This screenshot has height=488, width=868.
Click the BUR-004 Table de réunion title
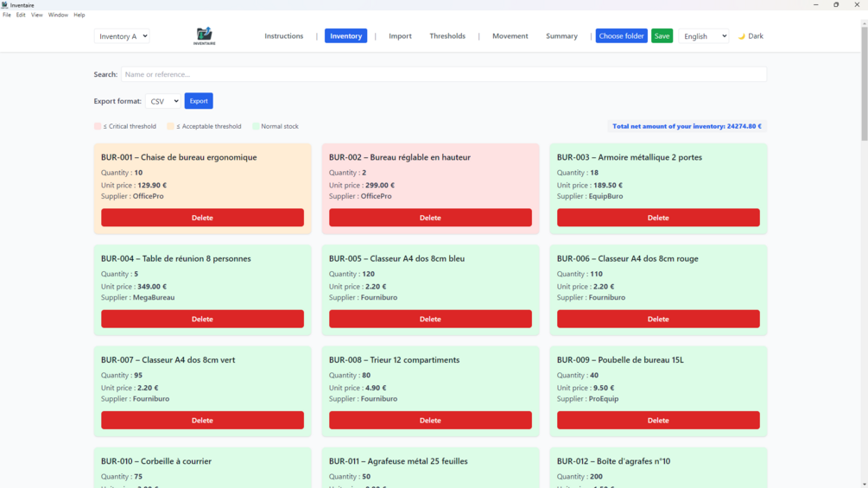[176, 258]
